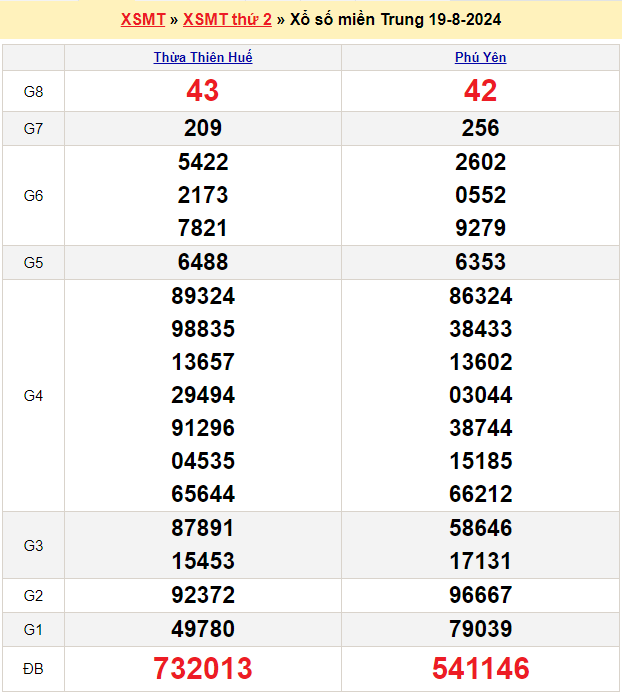Image resolution: width=622 pixels, height=692 pixels.
Task: Open the XSMT thứ 2 link
Action: click(227, 20)
